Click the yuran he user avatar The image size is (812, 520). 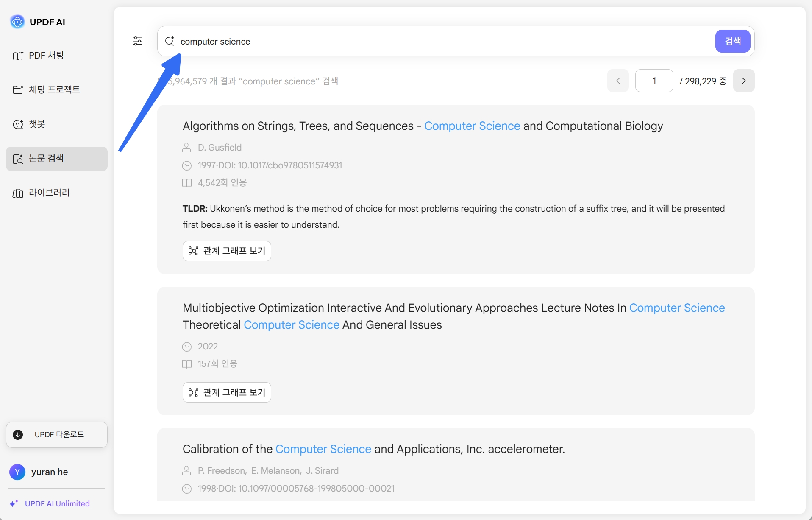click(x=17, y=472)
